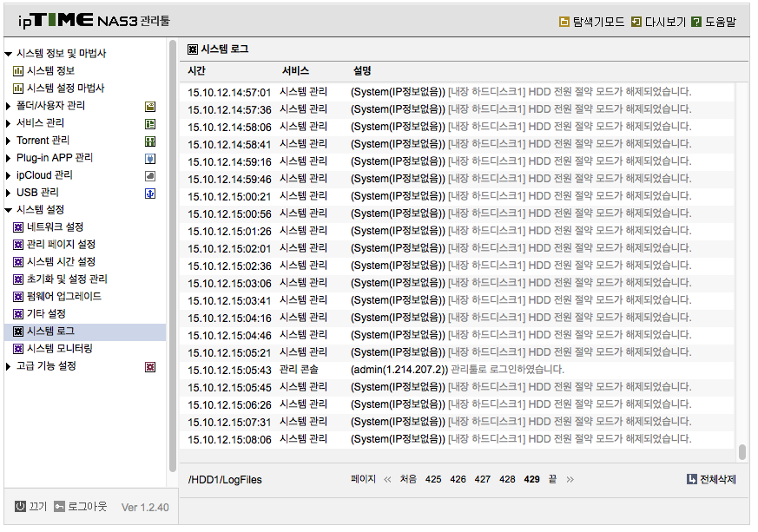Click the 시스템 정보 chart icon
The height and width of the screenshot is (532, 758).
click(18, 71)
